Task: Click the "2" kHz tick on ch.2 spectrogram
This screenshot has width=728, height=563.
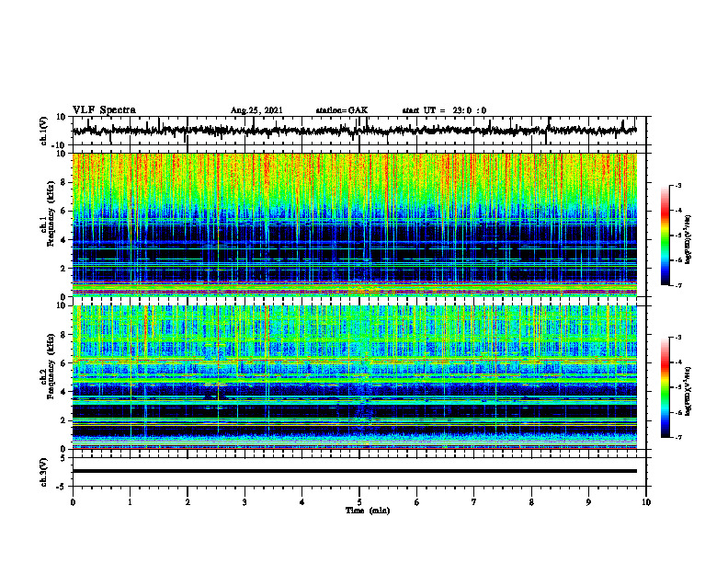Action: click(63, 420)
